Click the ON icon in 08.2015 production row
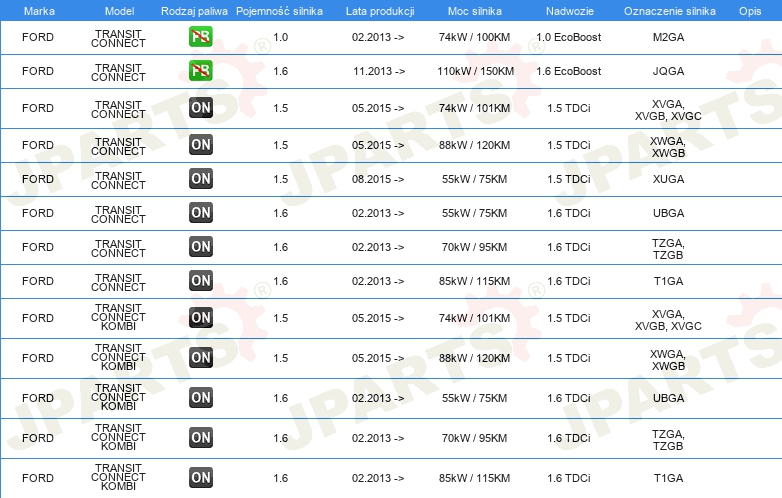Viewport: 782px width, 498px height. pos(200,179)
